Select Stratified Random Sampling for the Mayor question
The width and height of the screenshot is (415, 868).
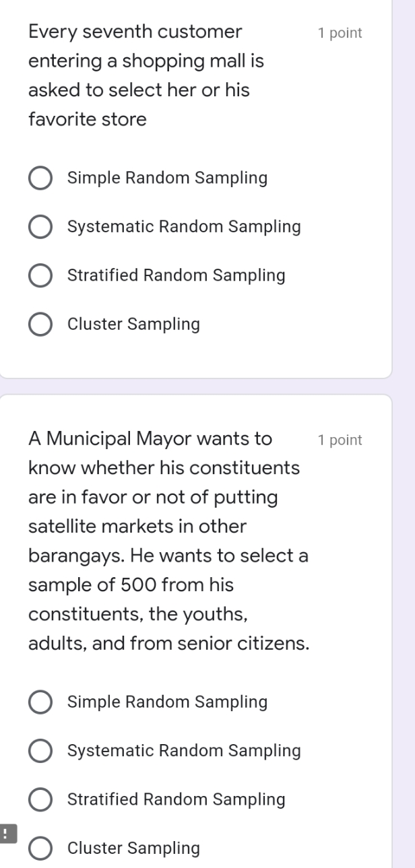(40, 799)
